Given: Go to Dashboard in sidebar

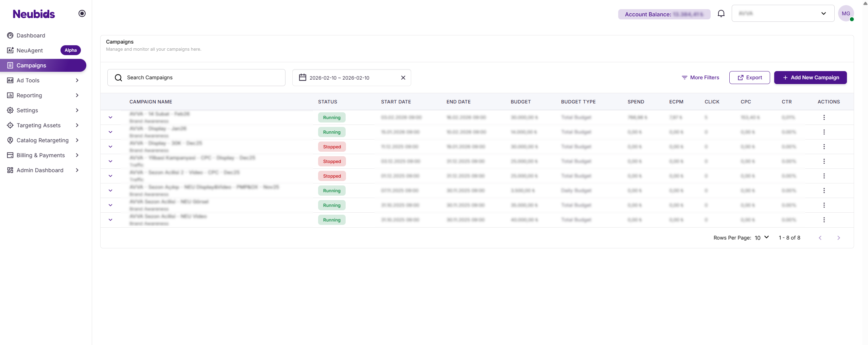Looking at the screenshot, I should coord(31,35).
